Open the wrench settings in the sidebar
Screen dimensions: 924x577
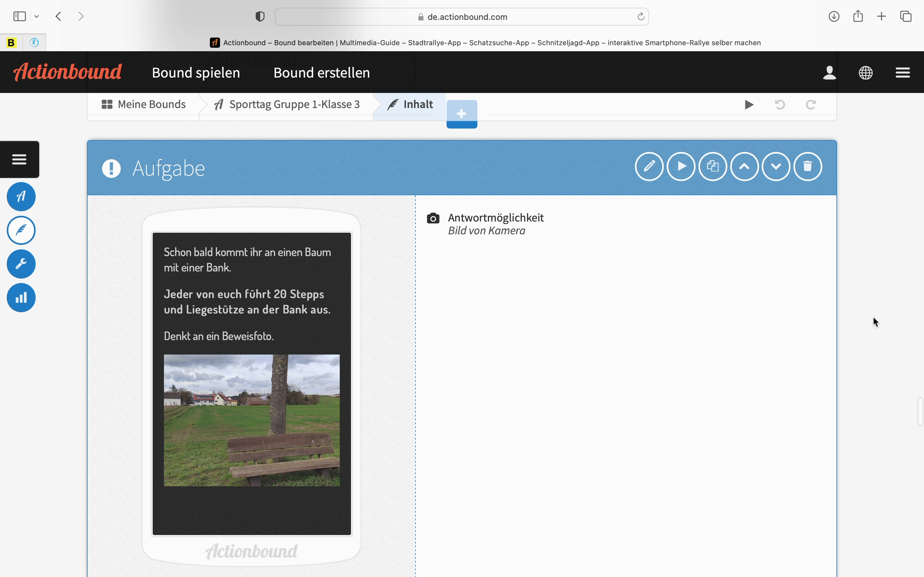click(x=21, y=264)
